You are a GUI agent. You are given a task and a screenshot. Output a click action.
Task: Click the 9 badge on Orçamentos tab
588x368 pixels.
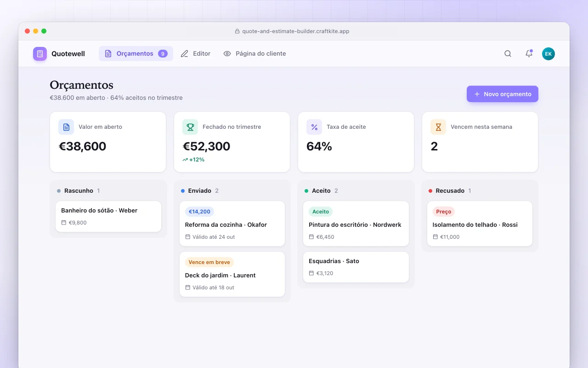pos(163,54)
